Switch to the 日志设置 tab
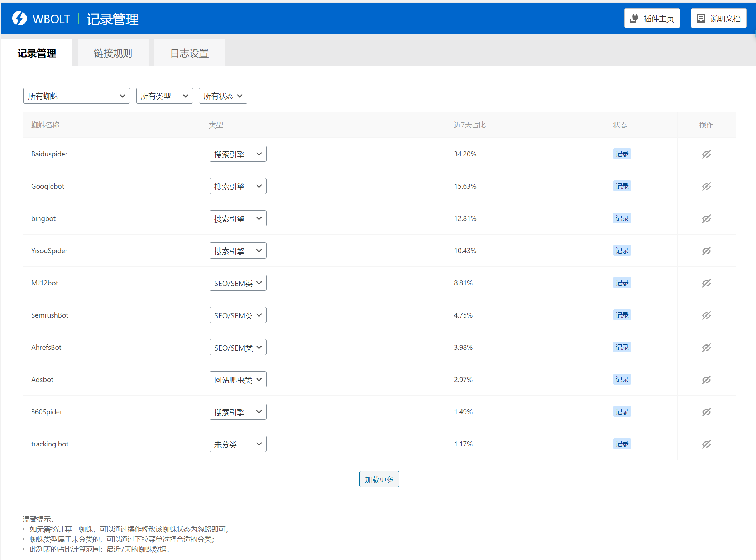Viewport: 756px width, 560px height. click(x=190, y=53)
